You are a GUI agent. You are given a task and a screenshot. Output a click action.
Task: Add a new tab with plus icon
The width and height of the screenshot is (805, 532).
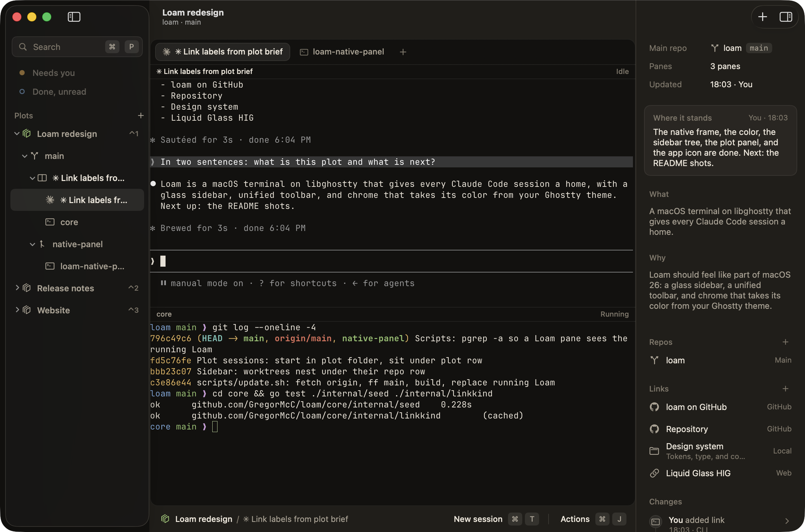(403, 52)
